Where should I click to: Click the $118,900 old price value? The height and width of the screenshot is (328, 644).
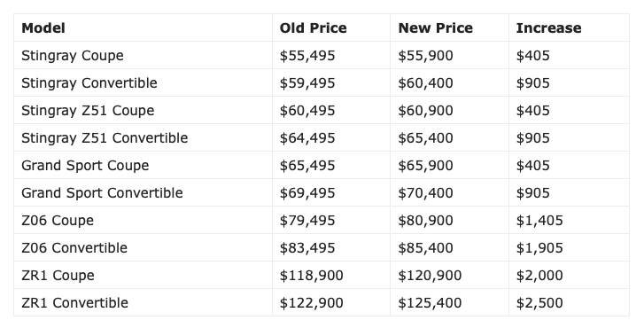pyautogui.click(x=311, y=276)
